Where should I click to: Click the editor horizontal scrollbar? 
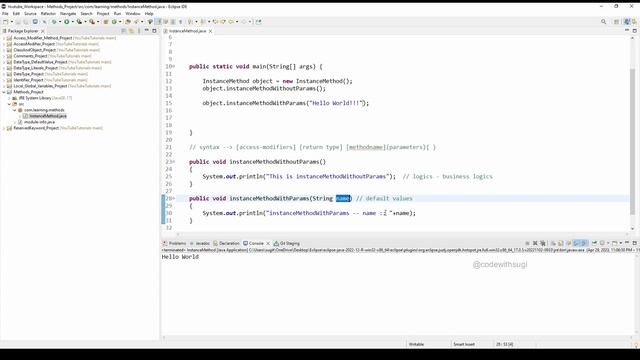click(402, 234)
